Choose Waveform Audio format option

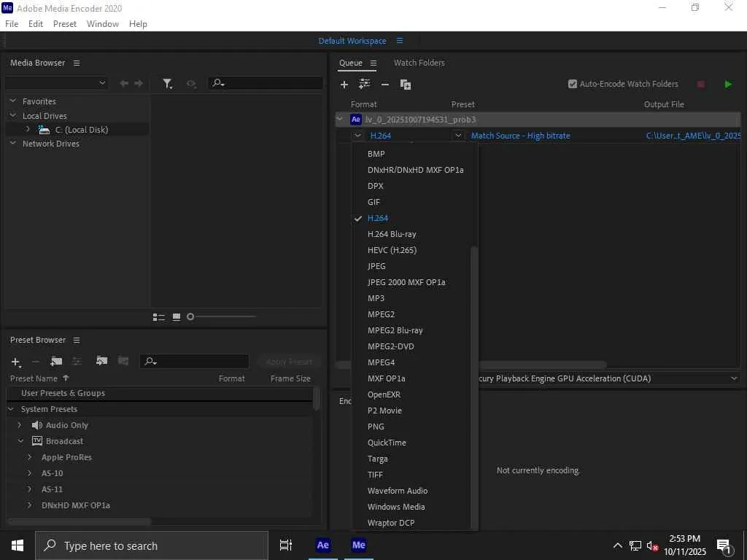(398, 491)
